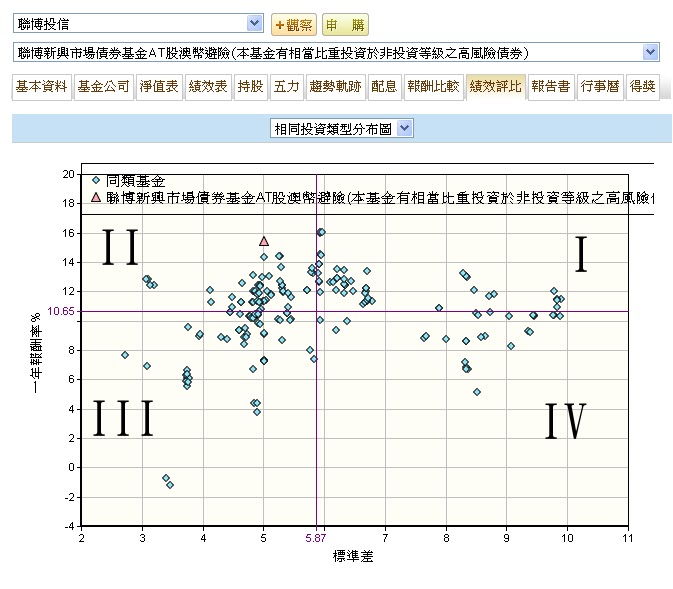Screen dimensions: 673x589
Task: Open the 淨值表 tab
Action: pos(159,87)
